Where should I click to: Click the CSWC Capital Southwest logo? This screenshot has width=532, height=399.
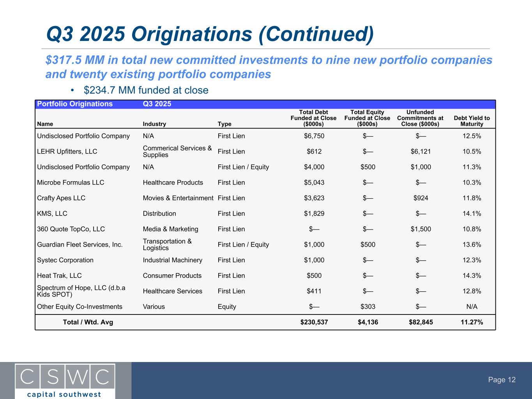(65, 381)
